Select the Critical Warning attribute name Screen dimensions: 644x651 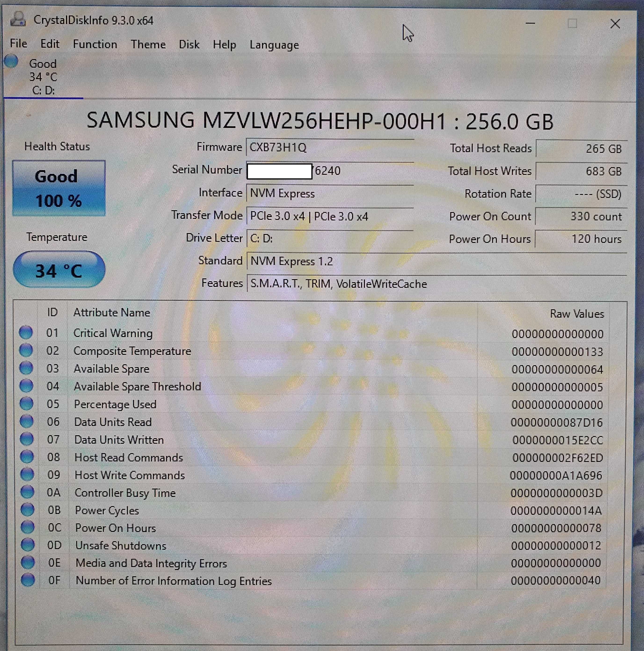point(113,333)
